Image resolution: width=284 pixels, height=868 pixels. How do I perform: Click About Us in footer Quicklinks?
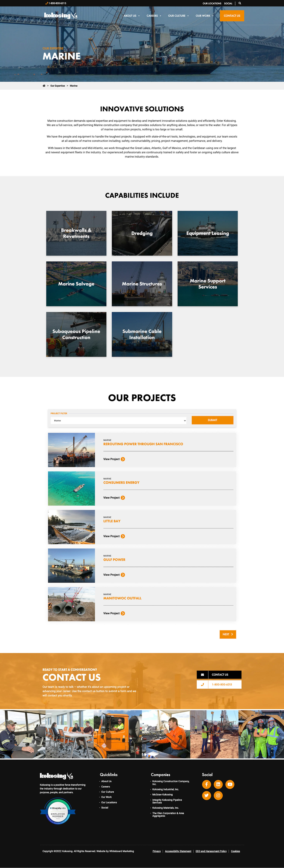click(x=106, y=781)
